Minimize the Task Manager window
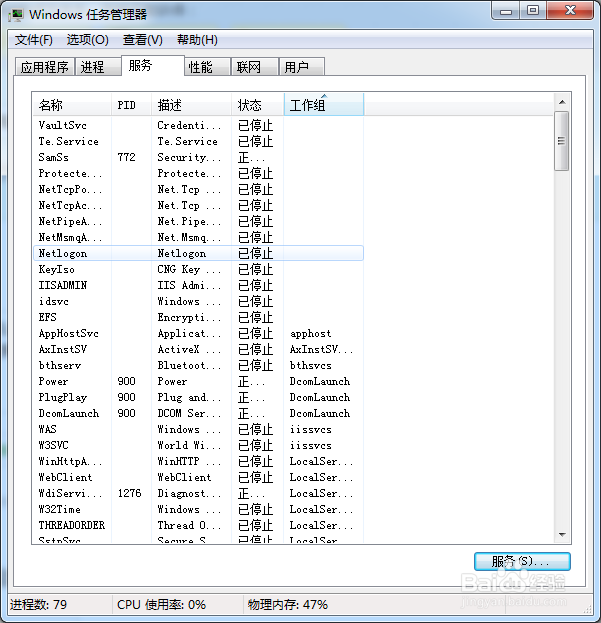Image resolution: width=601 pixels, height=623 pixels. (506, 11)
